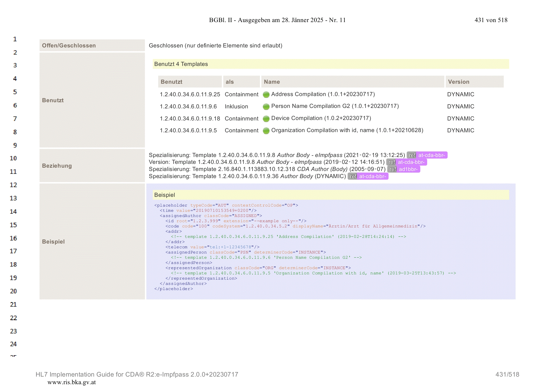Click DYNAMIC in the Device Compilation row
The image size is (555, 392).
click(461, 119)
